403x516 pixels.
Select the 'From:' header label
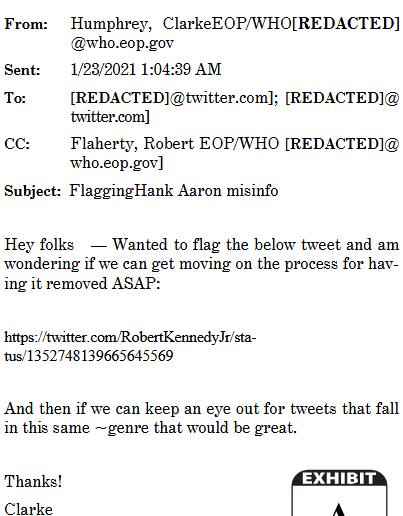(x=26, y=24)
